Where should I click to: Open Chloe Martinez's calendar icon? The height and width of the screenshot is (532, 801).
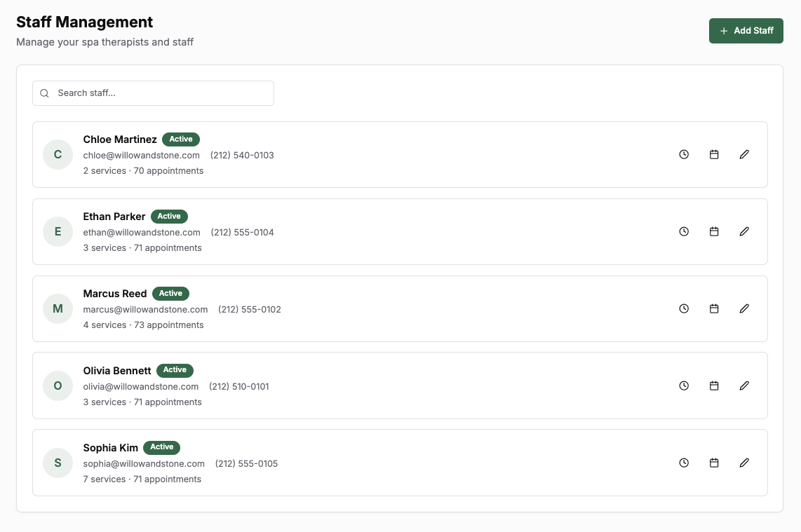(714, 154)
